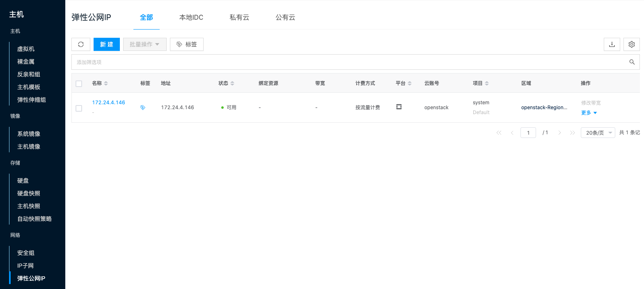Click the search magnifier icon
This screenshot has height=289, width=644.
pos(632,62)
